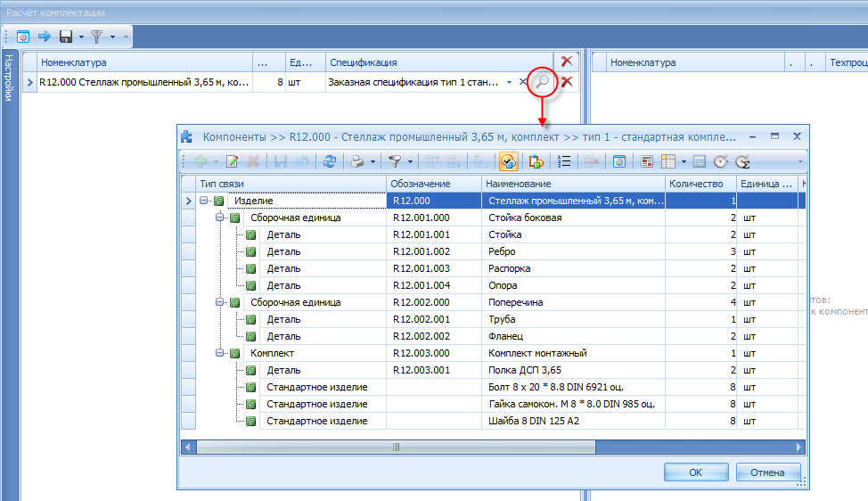Delete the R12.000 row with the red X
This screenshot has height=501, width=868.
[566, 82]
